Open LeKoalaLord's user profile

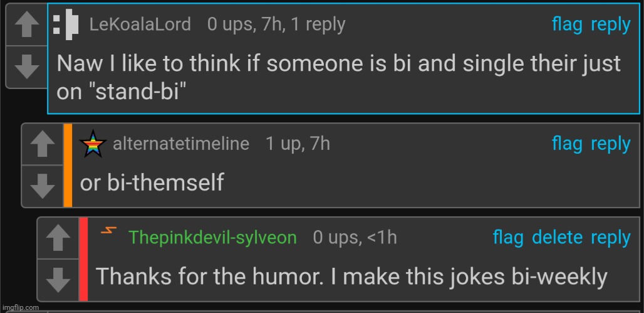(140, 24)
